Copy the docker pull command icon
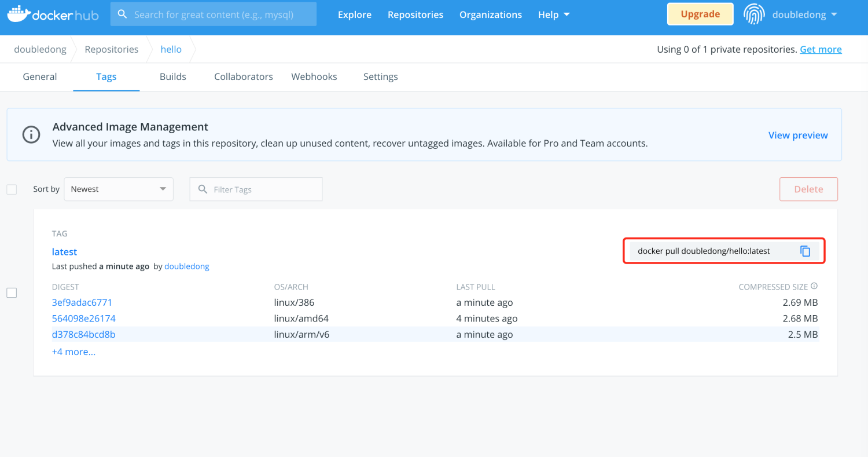The width and height of the screenshot is (868, 457). tap(806, 251)
